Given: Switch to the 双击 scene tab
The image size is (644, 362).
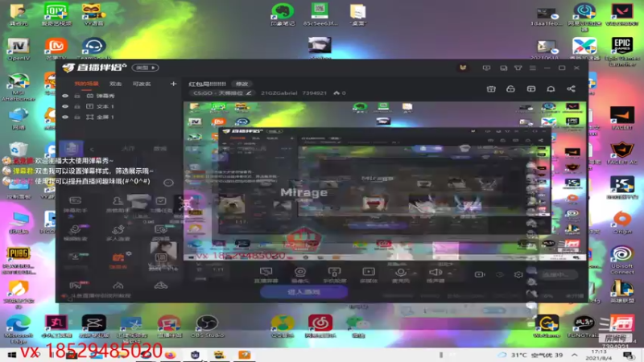Looking at the screenshot, I should tap(115, 84).
